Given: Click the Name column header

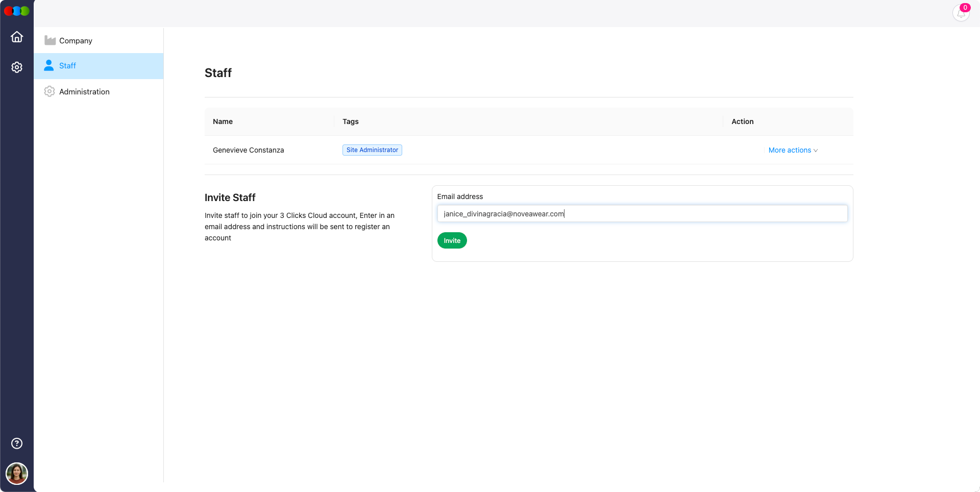Looking at the screenshot, I should pos(223,121).
